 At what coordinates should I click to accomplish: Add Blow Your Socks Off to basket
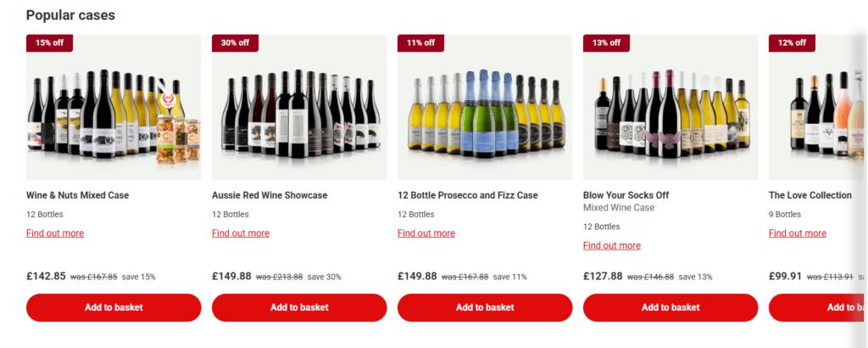point(670,307)
